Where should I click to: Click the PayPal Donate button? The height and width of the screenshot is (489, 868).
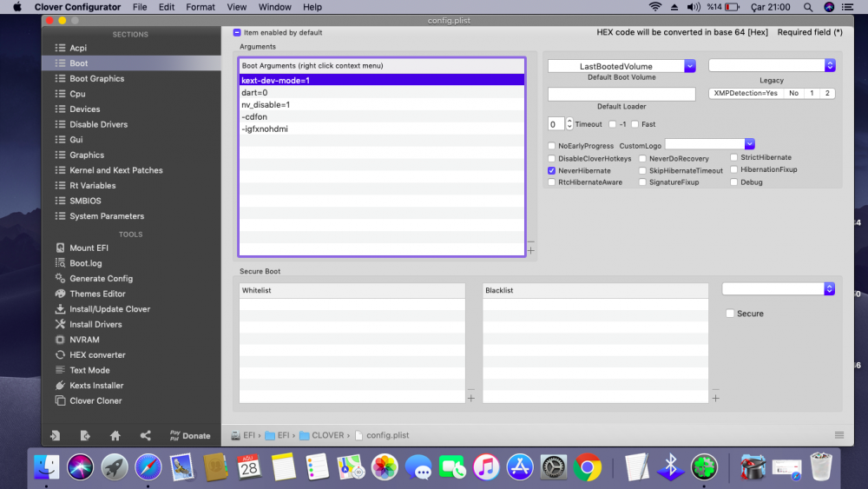click(x=189, y=436)
